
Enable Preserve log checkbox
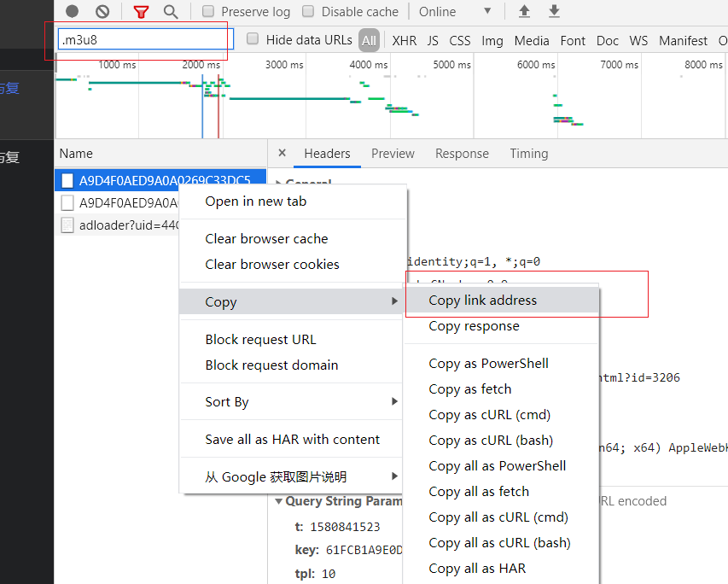point(208,11)
